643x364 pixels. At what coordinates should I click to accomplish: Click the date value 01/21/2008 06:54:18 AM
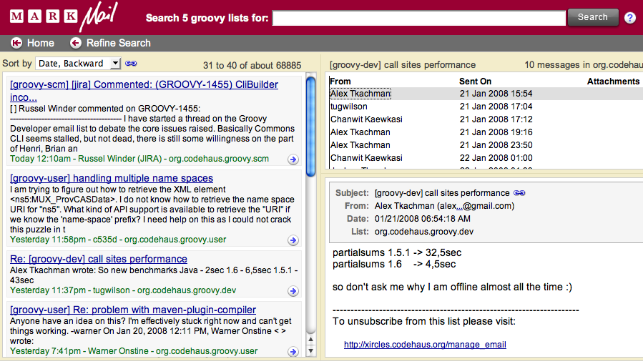click(x=423, y=219)
